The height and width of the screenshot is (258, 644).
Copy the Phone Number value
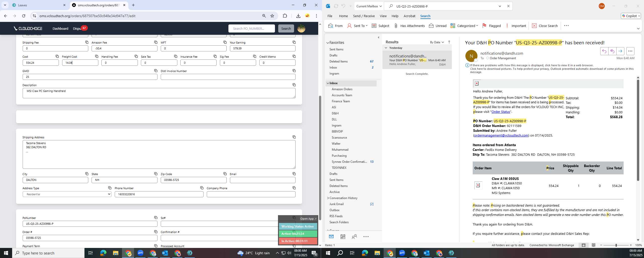click(x=202, y=188)
